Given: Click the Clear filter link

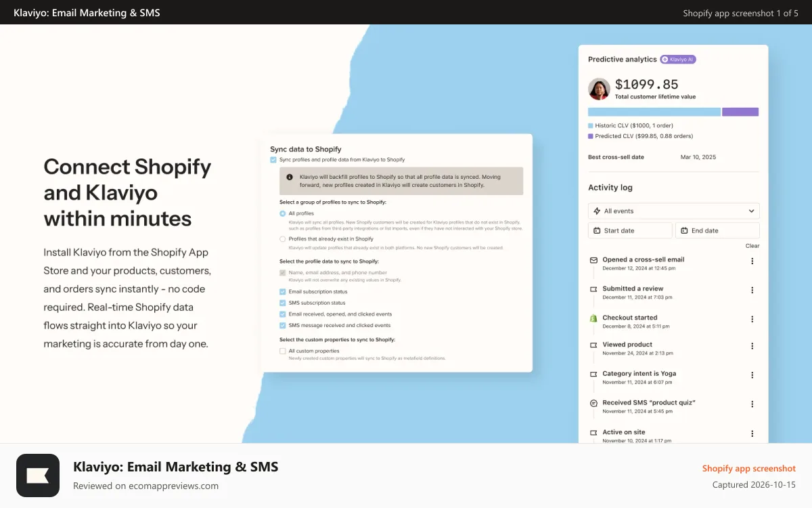Looking at the screenshot, I should 752,246.
